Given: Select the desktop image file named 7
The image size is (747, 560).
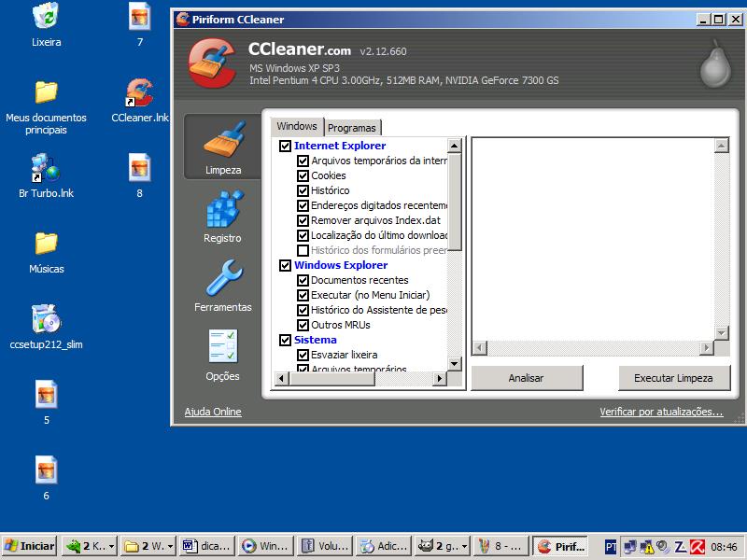Looking at the screenshot, I should tap(139, 25).
